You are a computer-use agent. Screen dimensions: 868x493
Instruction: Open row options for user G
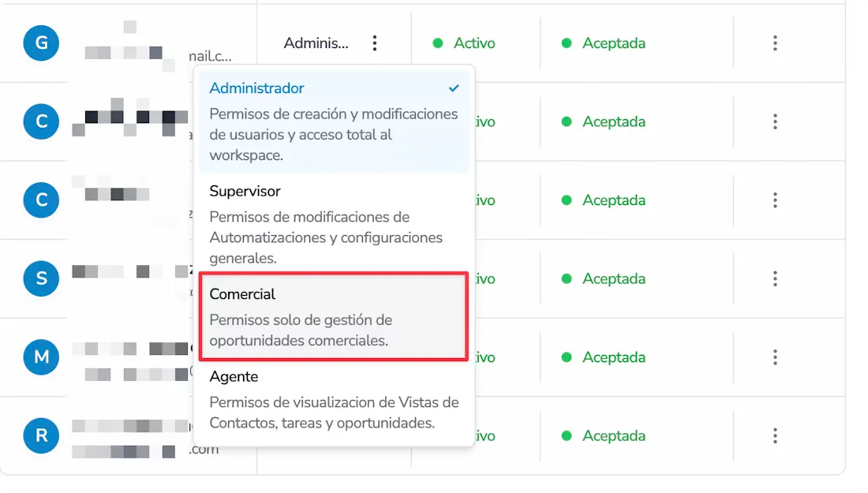coord(775,43)
